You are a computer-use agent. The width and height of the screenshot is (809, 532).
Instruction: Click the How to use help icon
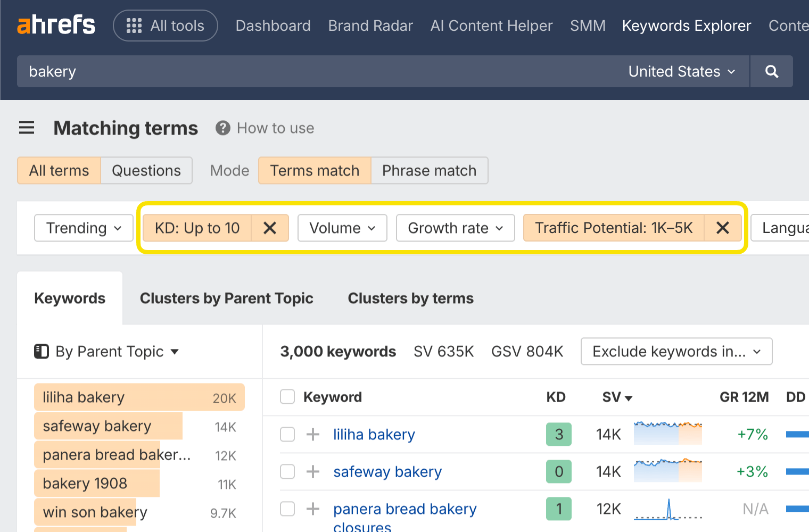point(222,128)
